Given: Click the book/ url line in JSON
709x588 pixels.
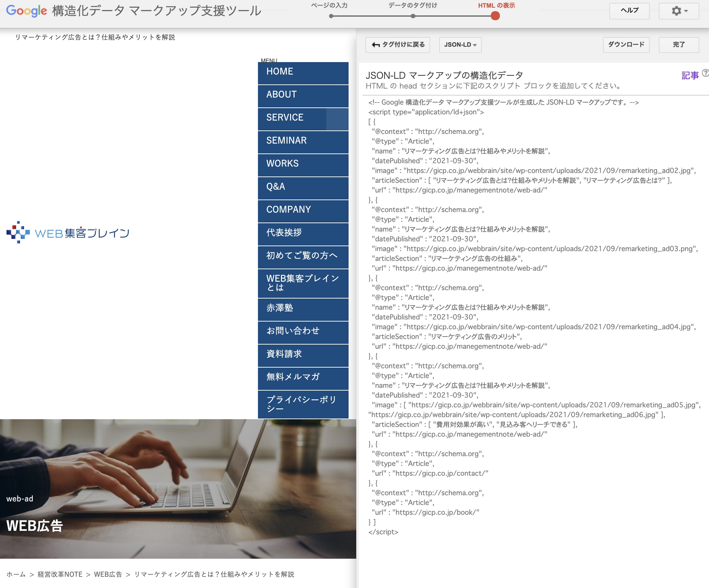Looking at the screenshot, I should [x=426, y=512].
